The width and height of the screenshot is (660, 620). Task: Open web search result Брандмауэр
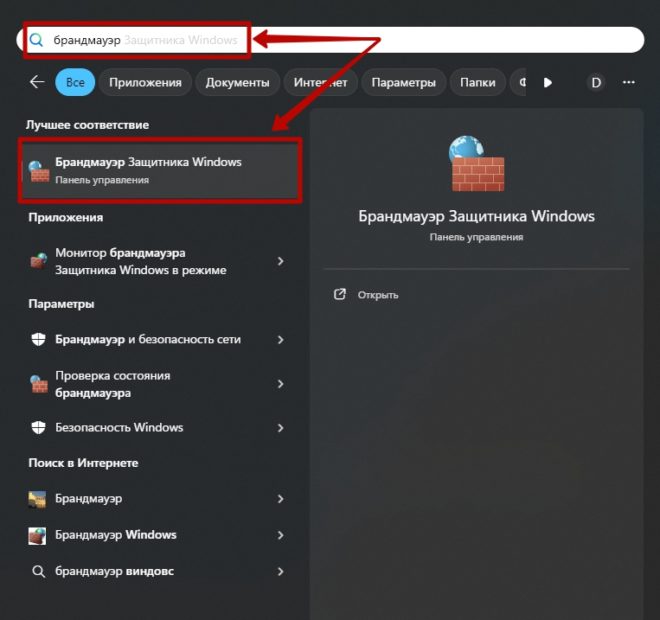click(x=160, y=499)
